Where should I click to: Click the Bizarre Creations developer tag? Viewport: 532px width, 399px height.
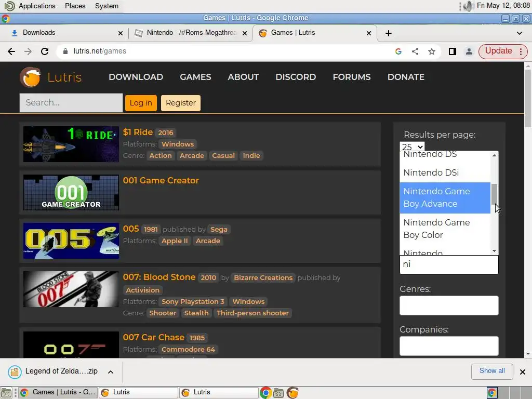tap(263, 278)
